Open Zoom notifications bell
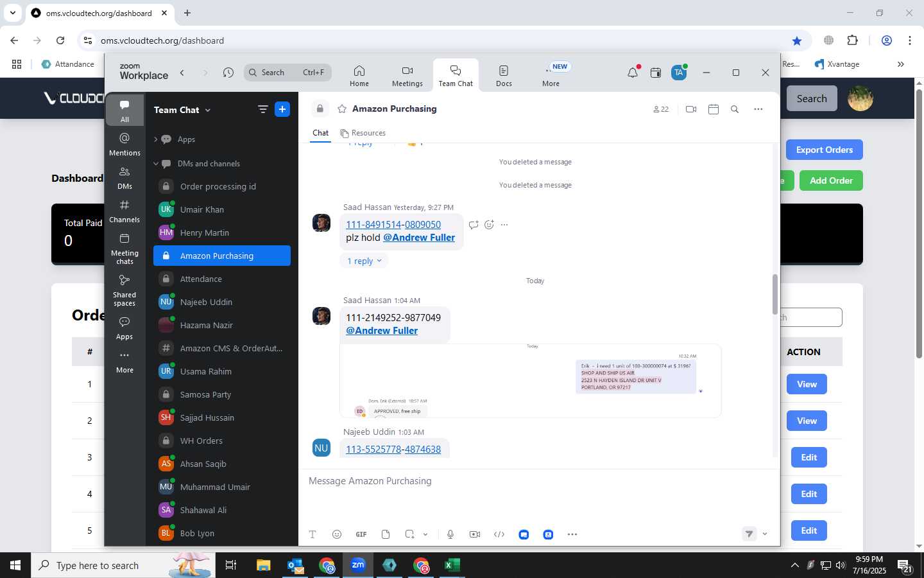 point(633,73)
